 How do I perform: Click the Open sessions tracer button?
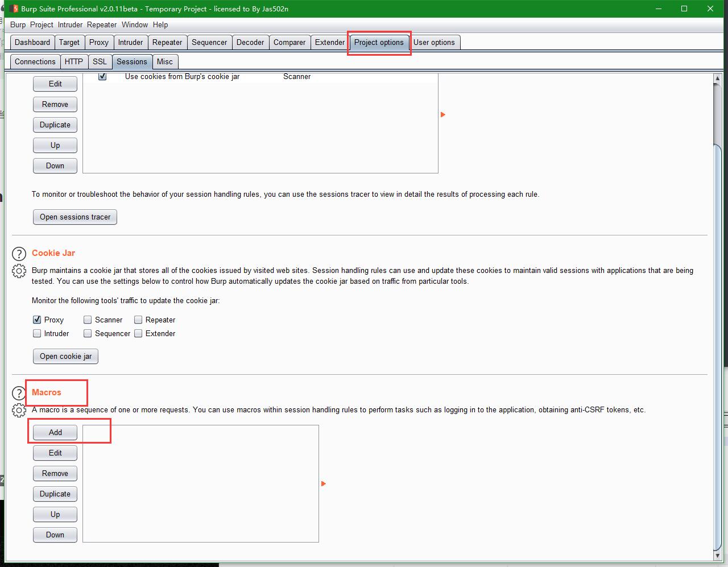[x=75, y=217]
